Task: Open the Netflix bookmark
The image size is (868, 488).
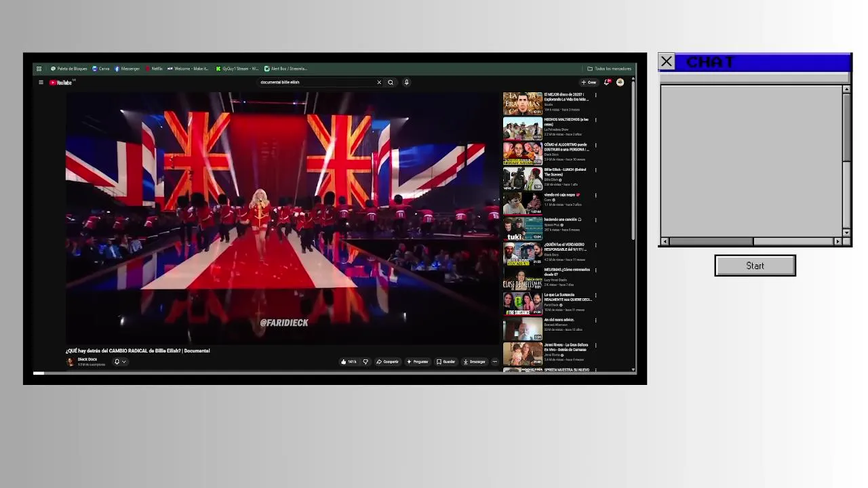Action: [x=154, y=68]
